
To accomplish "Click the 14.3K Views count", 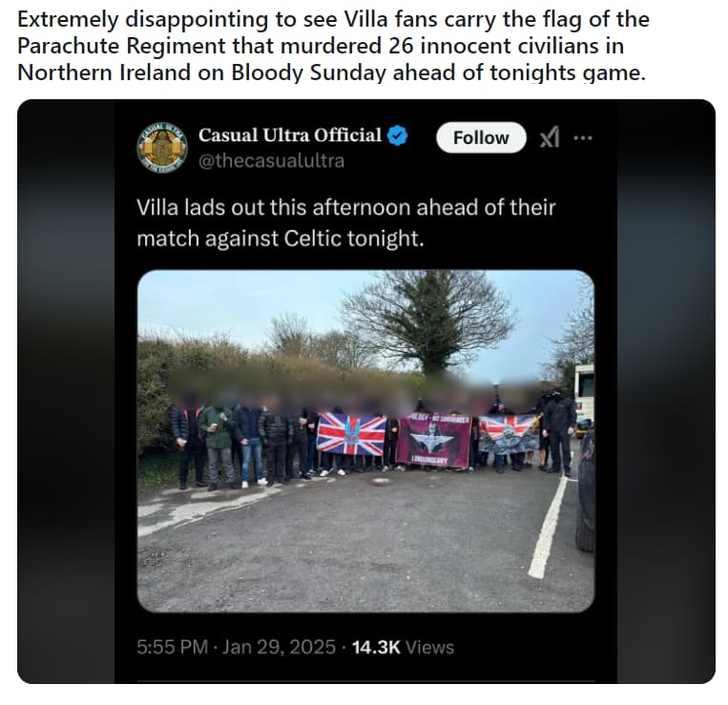I will pyautogui.click(x=403, y=647).
